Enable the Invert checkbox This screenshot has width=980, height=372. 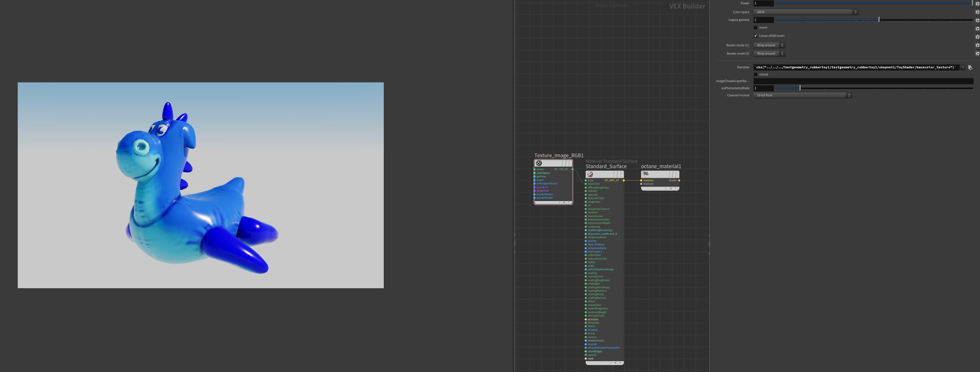756,28
